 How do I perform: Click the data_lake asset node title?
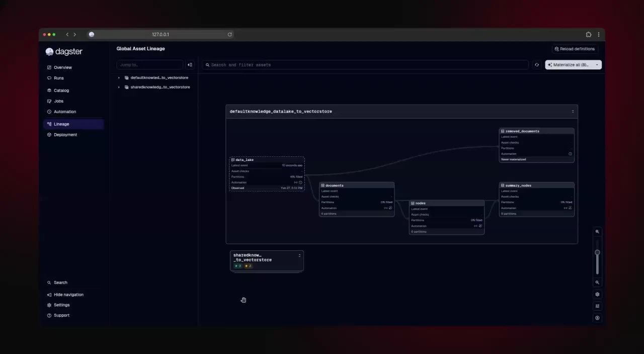click(245, 160)
